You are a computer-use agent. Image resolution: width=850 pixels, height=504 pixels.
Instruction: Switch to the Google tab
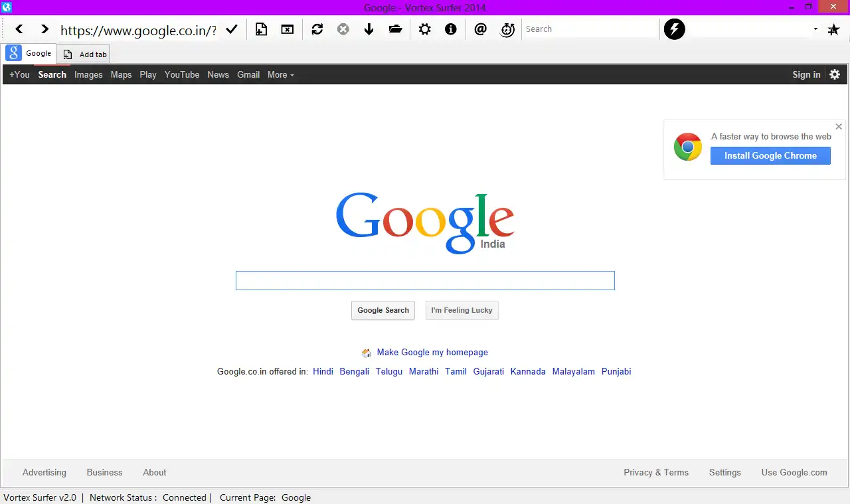tap(30, 53)
